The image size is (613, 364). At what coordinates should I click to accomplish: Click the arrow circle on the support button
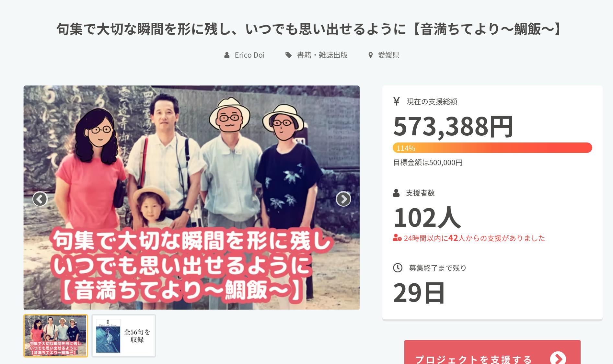click(558, 358)
